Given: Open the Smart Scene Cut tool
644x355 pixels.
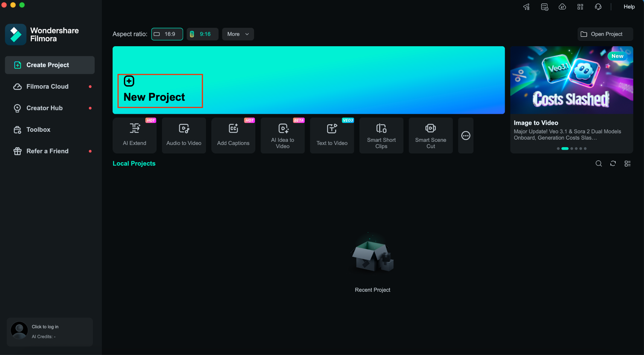Looking at the screenshot, I should pos(431,136).
